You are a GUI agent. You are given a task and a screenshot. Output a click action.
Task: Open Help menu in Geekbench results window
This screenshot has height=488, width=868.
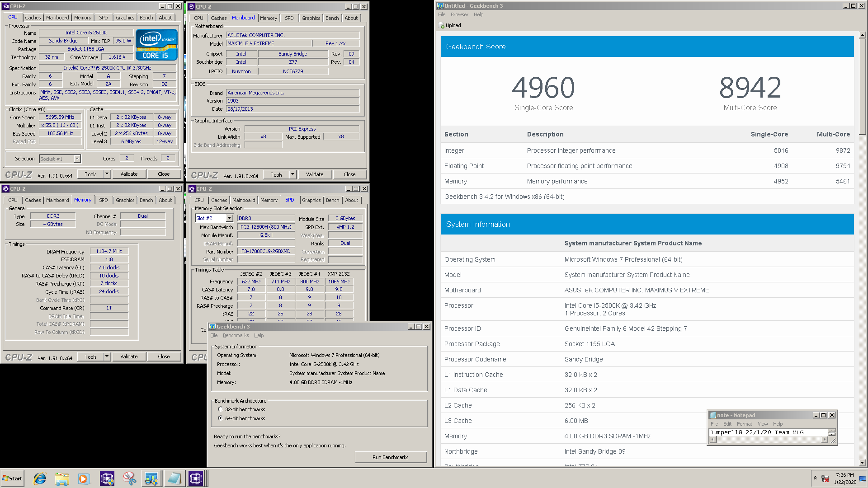click(x=478, y=14)
